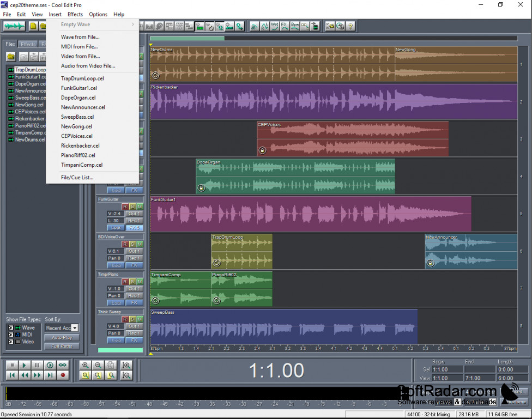
Task: Toggle the Wet/Dry envelopes toolbar icon
Action: point(275,26)
